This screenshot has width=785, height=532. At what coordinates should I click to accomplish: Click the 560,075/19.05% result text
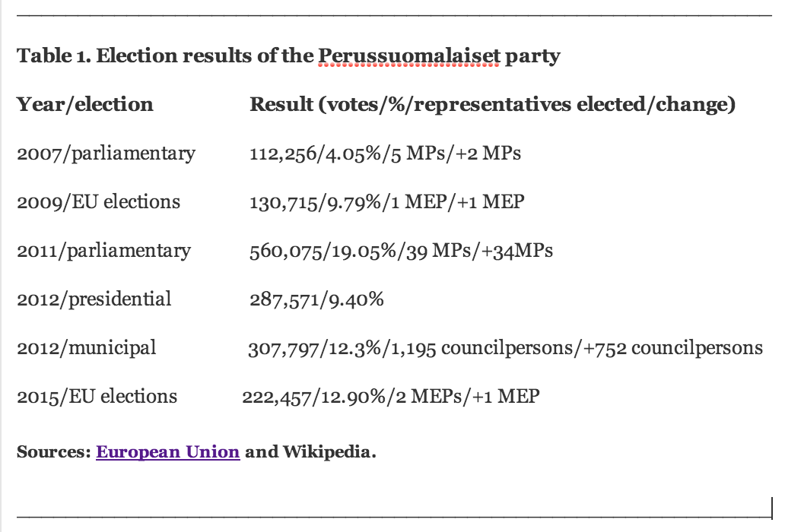tap(401, 251)
